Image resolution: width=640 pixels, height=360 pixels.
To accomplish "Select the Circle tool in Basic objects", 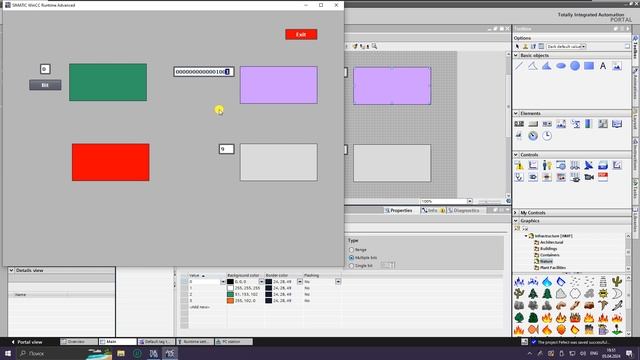I will (x=575, y=66).
